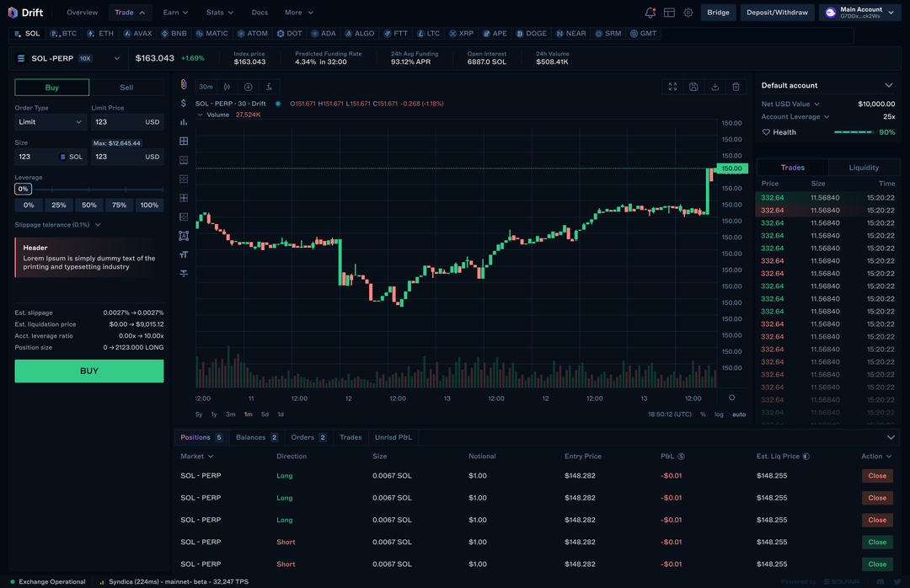Click the leverage slider 0% handle
The image size is (910, 588).
pyautogui.click(x=23, y=189)
